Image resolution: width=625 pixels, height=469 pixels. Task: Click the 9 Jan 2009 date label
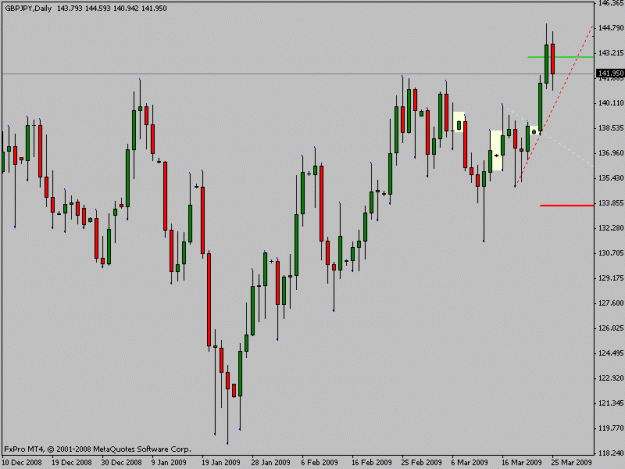tap(169, 462)
